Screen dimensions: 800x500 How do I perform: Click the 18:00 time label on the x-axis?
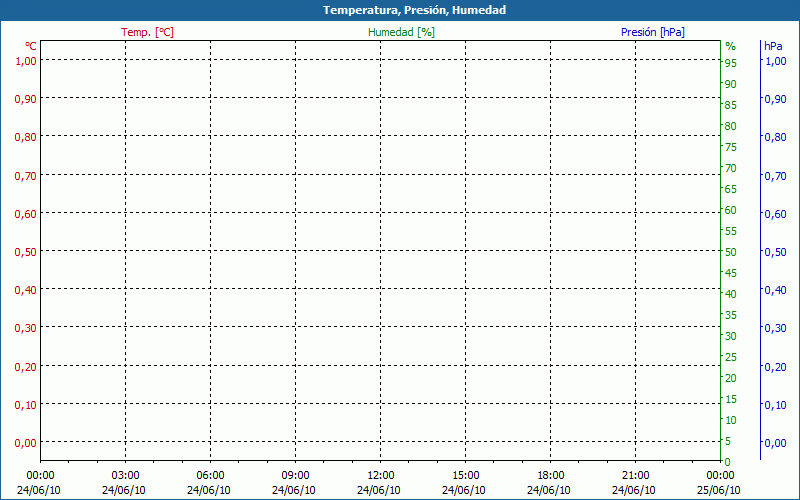click(x=550, y=476)
